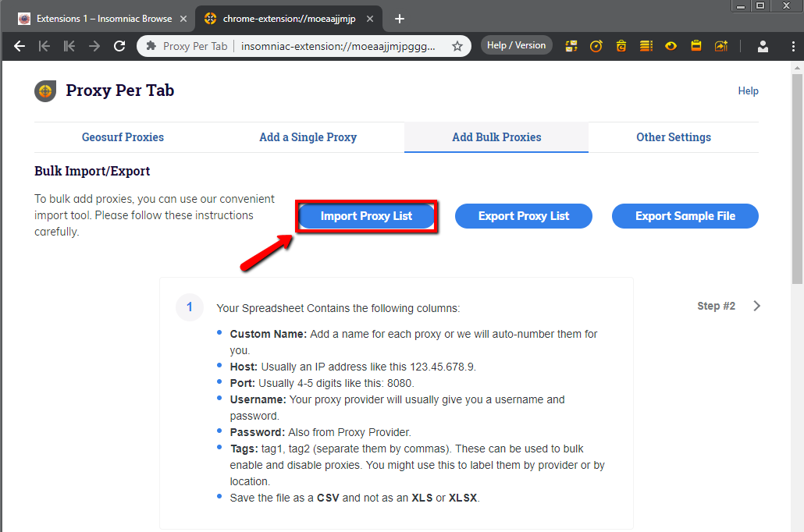804x532 pixels.
Task: Select the Add Bulk Proxies tab
Action: 496,137
